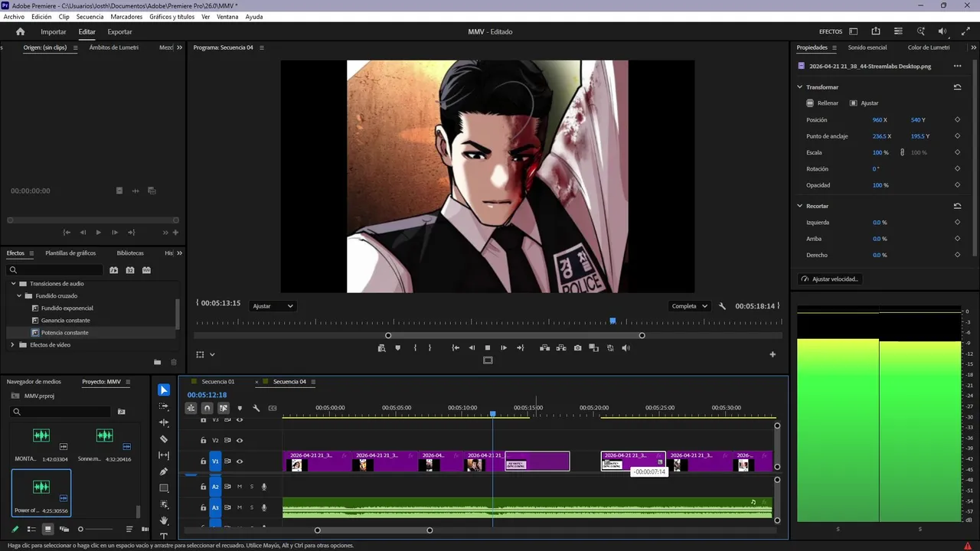Screen dimensions: 980x551
Task: Open the timeline wrench settings
Action: tap(256, 408)
